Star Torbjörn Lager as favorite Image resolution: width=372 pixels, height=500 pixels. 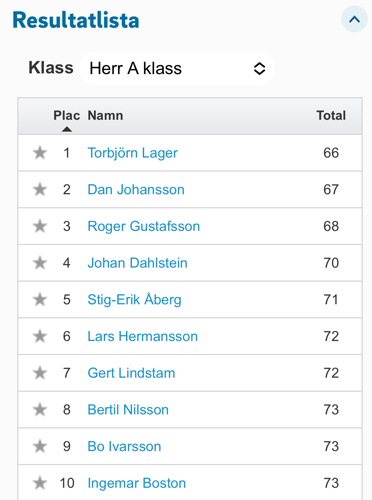[x=40, y=153]
